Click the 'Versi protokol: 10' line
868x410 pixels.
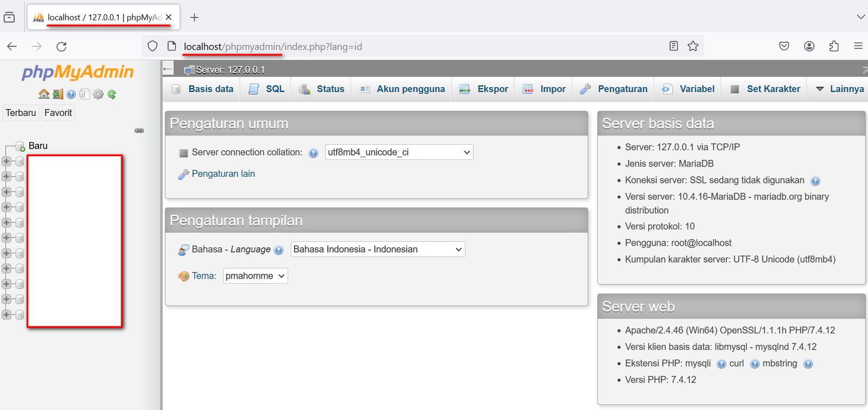click(660, 227)
